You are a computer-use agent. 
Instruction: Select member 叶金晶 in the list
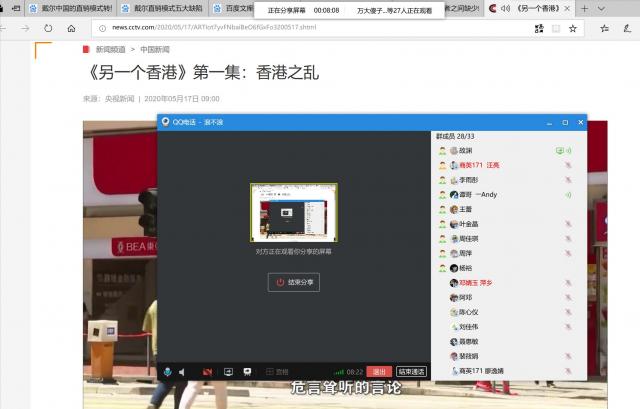pos(468,224)
